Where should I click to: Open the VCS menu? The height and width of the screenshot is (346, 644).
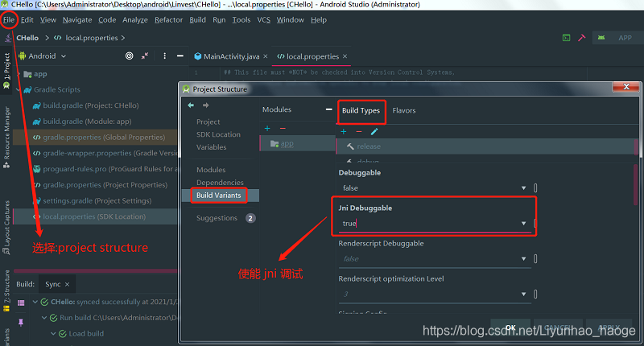264,19
